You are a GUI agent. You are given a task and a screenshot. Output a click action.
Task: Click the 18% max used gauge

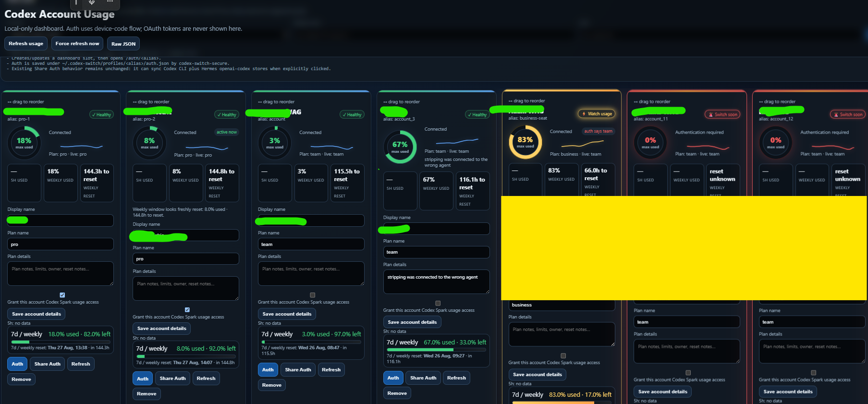(x=24, y=143)
